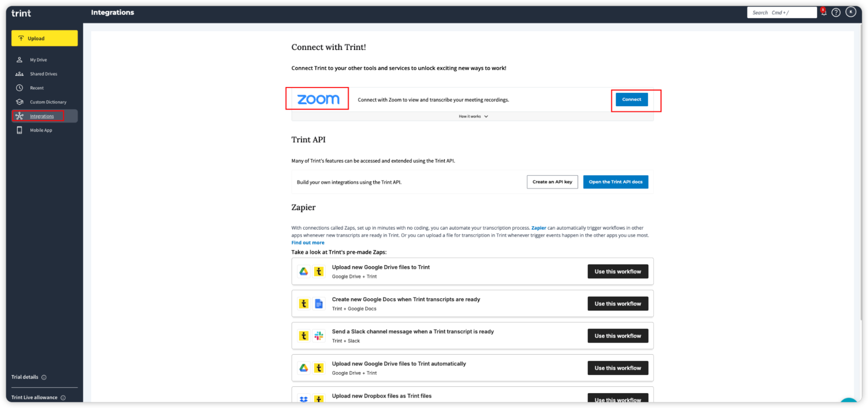Click Trint icon in Slack Zap row
The height and width of the screenshot is (408, 868).
pos(304,336)
